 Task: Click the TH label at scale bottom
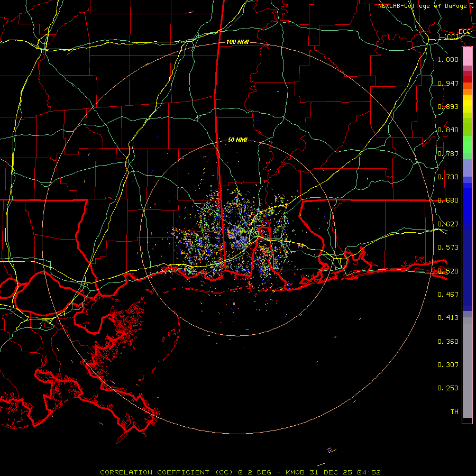coord(454,412)
